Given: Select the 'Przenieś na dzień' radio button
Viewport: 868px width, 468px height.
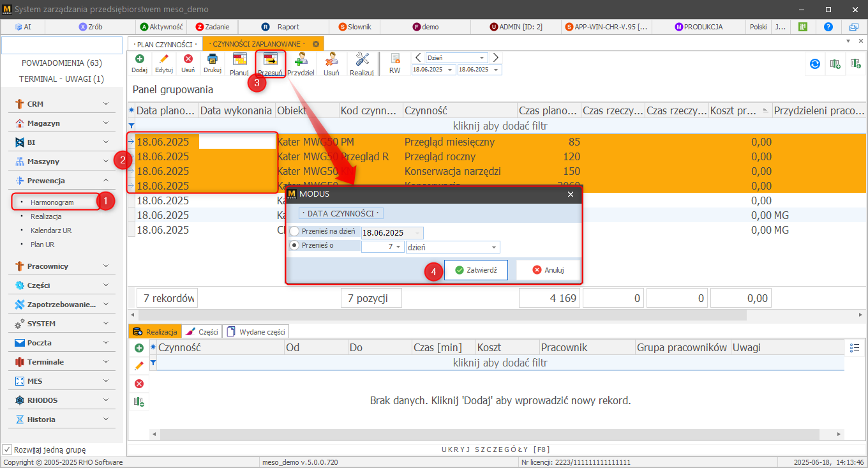Looking at the screenshot, I should tap(294, 232).
